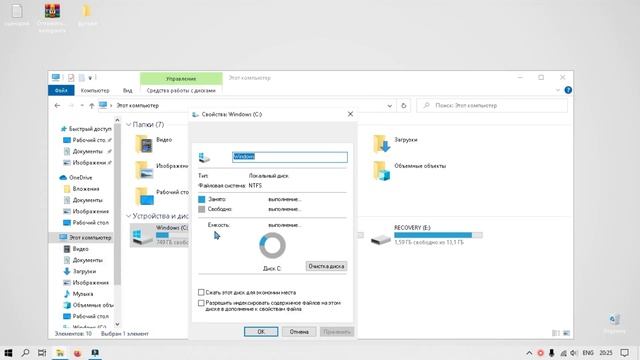640x360 pixels.
Task: Open the address bar history dropdown
Action: point(389,105)
